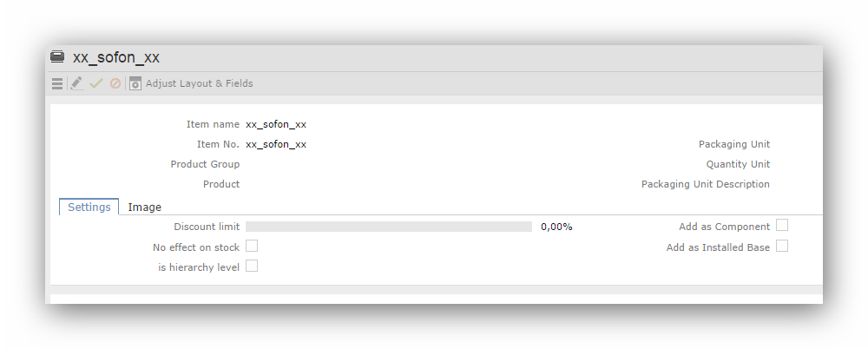Select the Item No. field value
Viewport: 868px width, 349px height.
pos(276,144)
